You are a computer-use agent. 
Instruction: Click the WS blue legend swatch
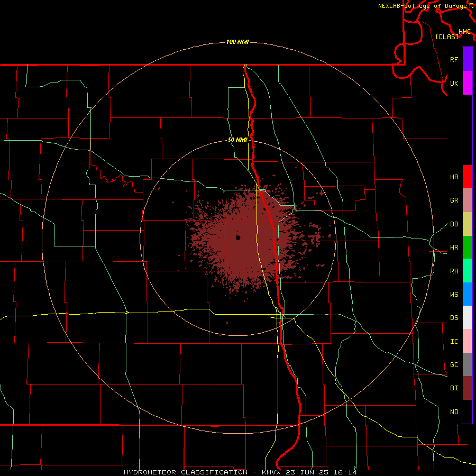tap(467, 294)
